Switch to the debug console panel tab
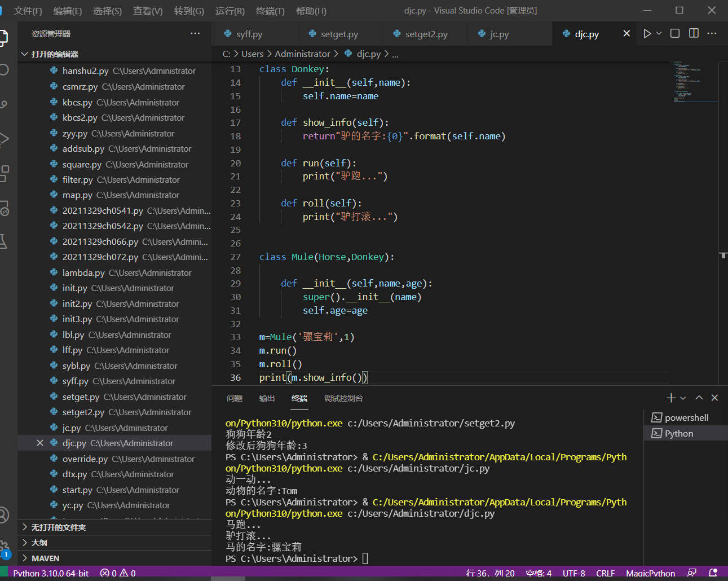 pos(343,398)
